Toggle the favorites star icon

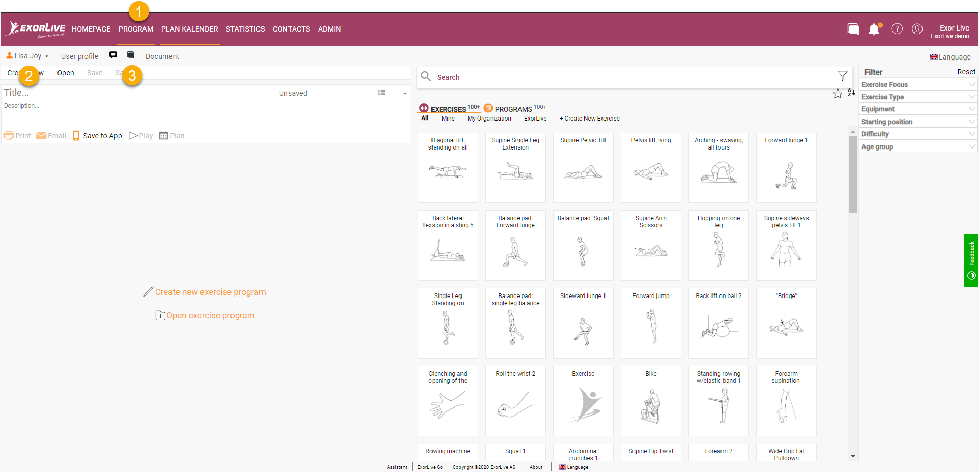coord(838,93)
